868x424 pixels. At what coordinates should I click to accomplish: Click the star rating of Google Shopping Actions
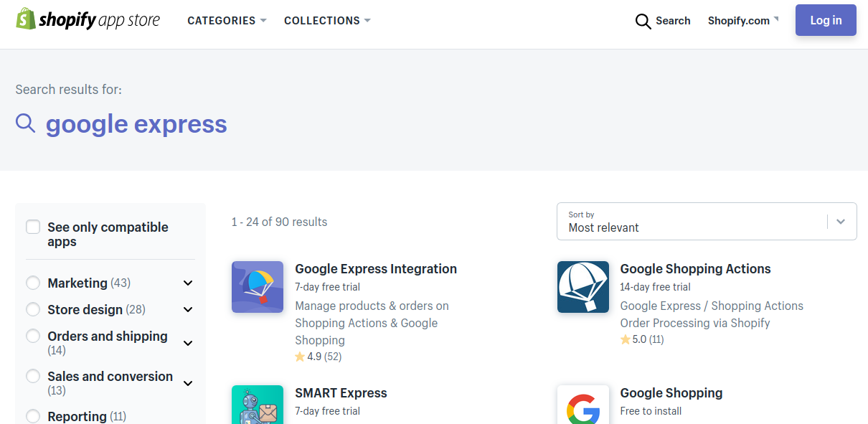pyautogui.click(x=642, y=339)
